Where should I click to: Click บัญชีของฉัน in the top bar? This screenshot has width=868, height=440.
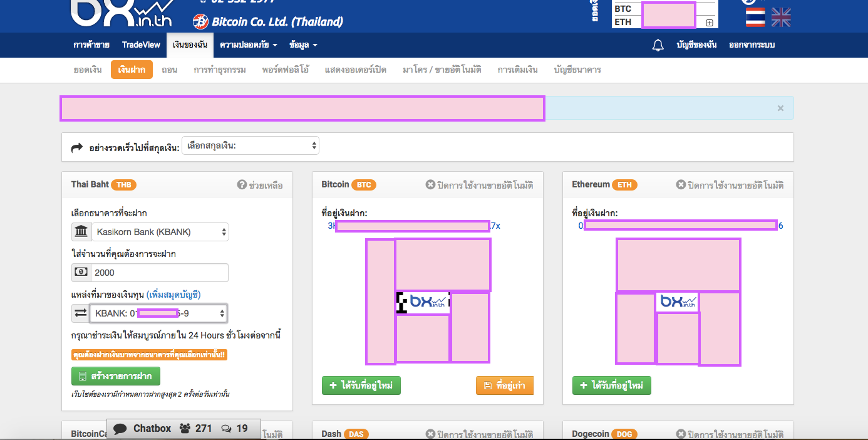(x=696, y=45)
